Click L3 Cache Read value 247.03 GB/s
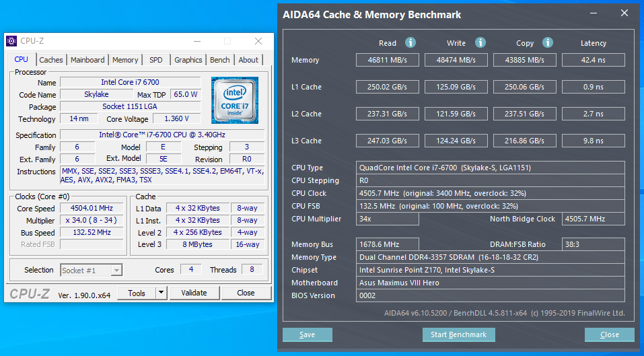Viewport: 644px width, 356px height. coord(388,141)
